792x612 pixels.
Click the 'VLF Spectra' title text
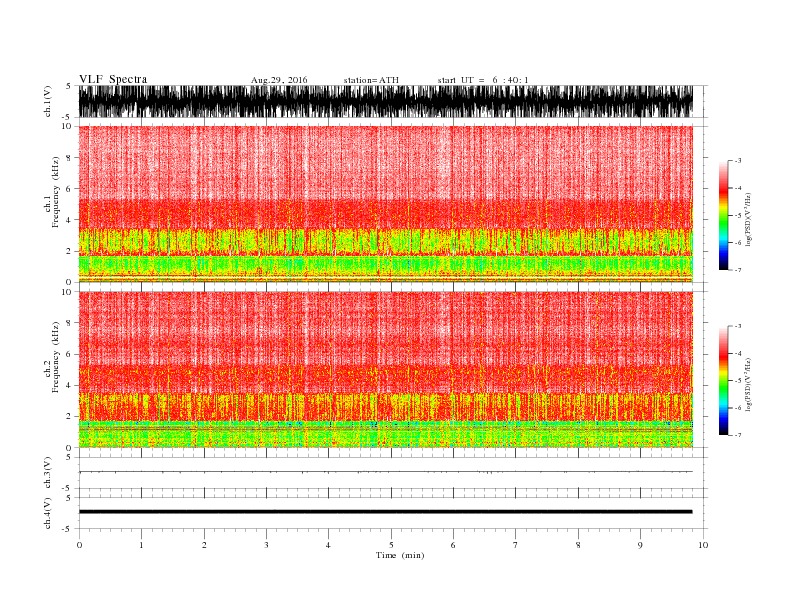click(x=113, y=79)
